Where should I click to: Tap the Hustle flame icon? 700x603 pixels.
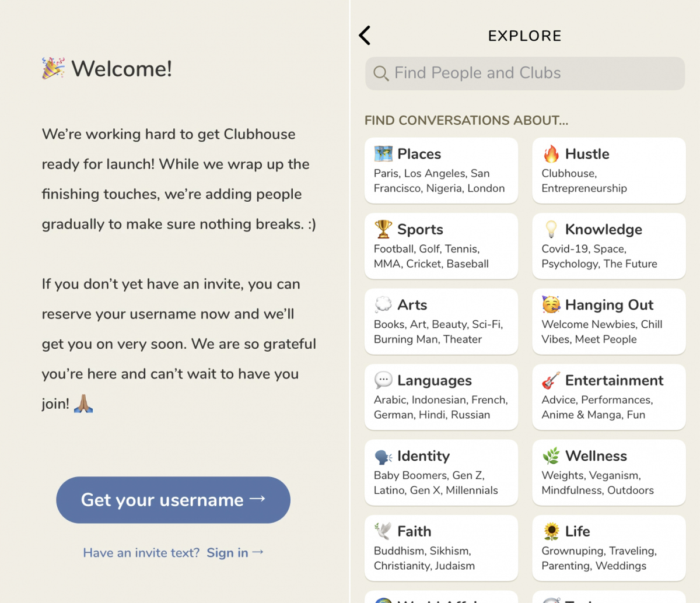point(551,154)
